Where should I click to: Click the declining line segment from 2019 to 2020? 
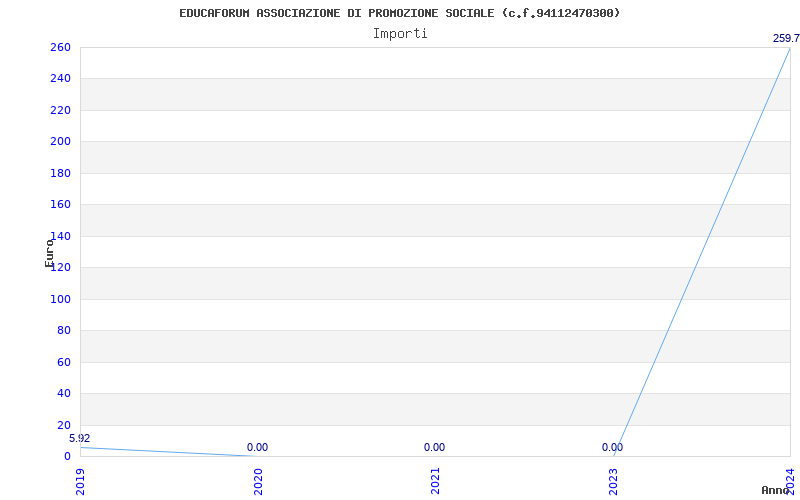click(x=168, y=452)
